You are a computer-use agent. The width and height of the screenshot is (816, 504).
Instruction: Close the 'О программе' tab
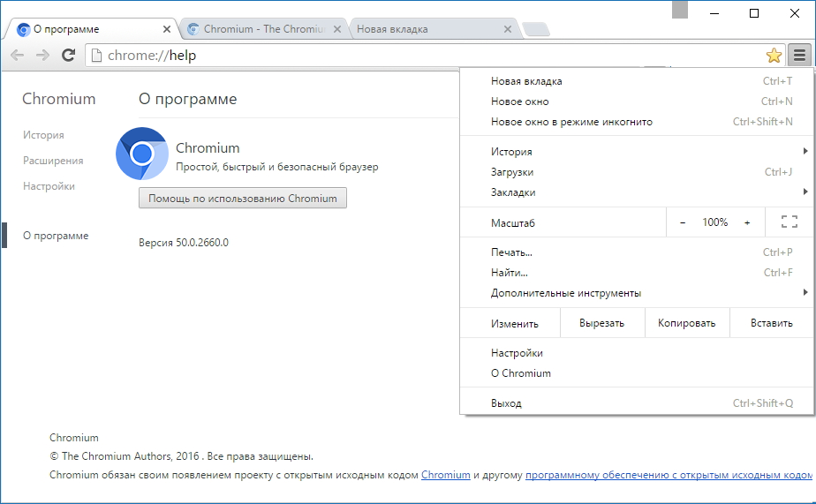[167, 29]
